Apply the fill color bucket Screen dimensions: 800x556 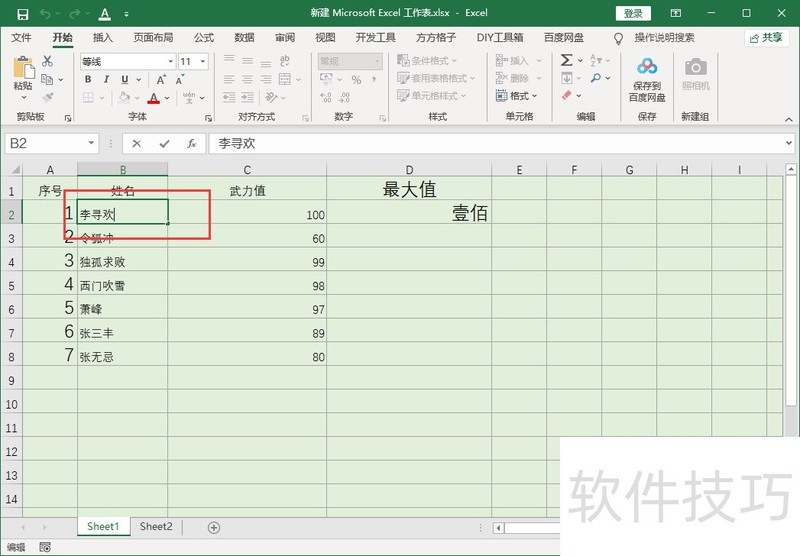point(124,97)
